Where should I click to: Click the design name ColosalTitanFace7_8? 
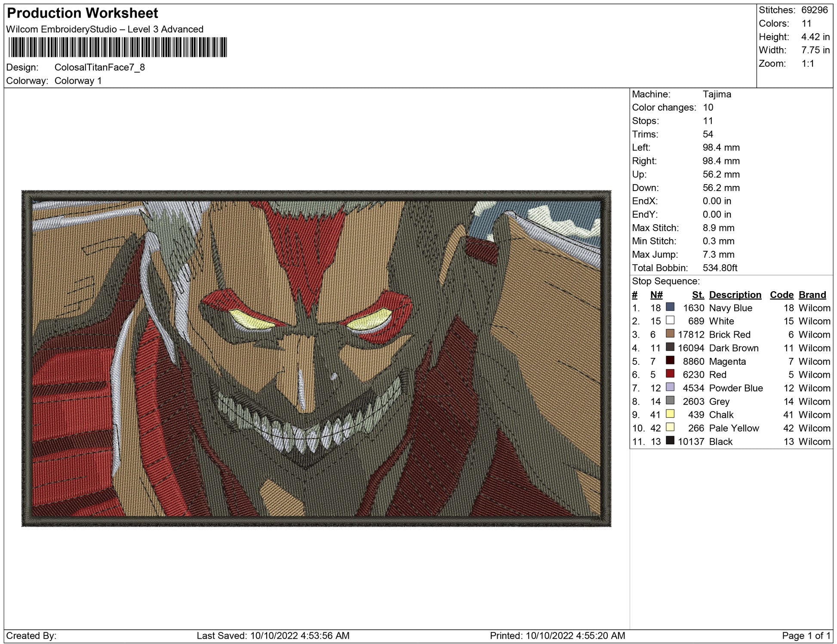coord(99,68)
